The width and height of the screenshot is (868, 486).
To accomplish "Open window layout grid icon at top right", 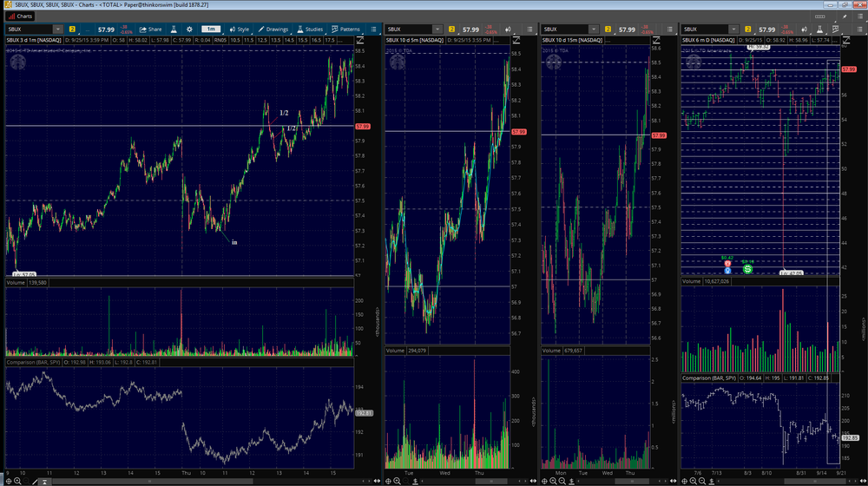I will [x=820, y=16].
